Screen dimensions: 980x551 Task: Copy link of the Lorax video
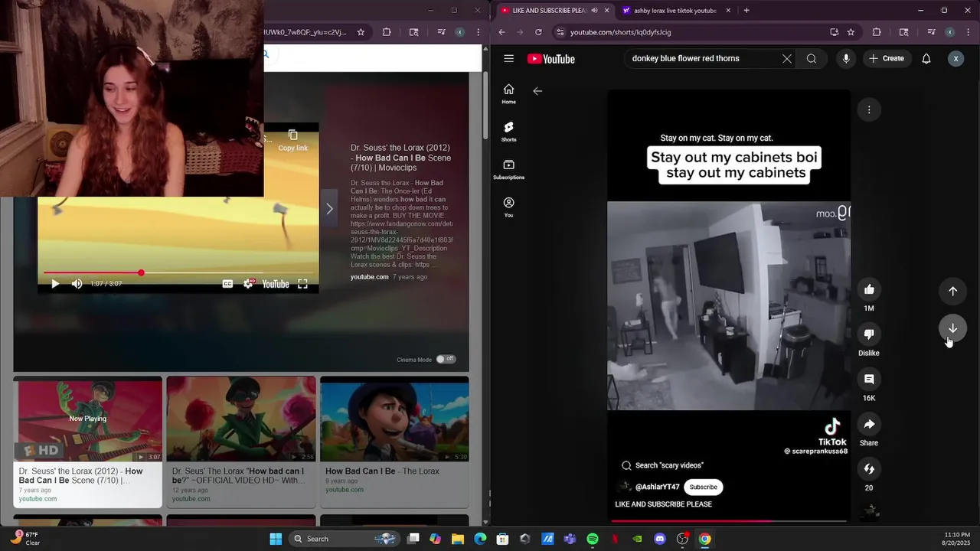[292, 141]
